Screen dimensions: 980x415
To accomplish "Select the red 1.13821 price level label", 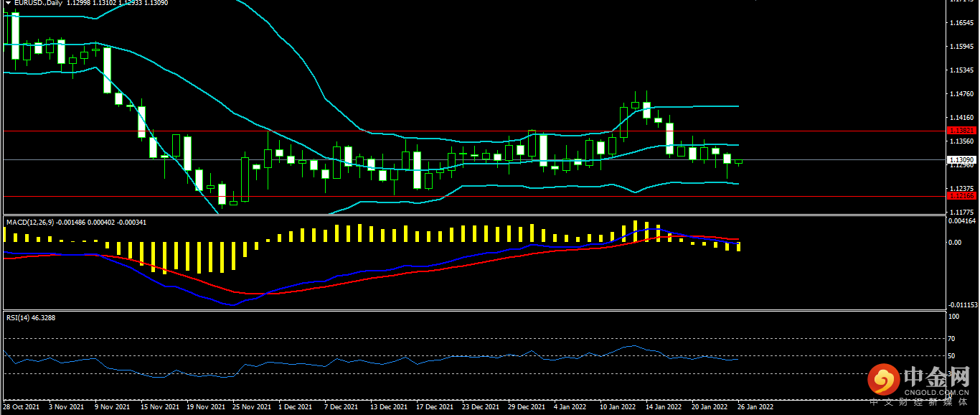I will [x=960, y=131].
